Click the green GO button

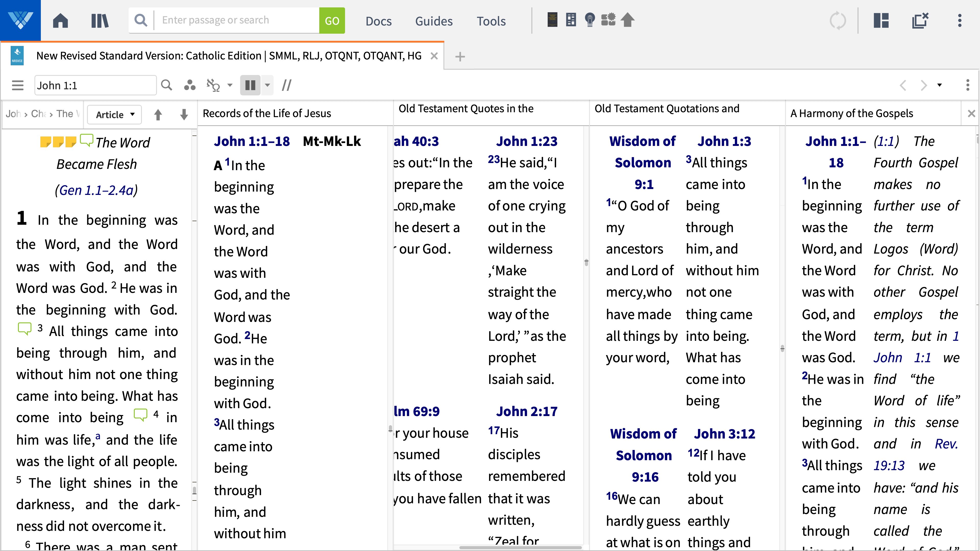[332, 20]
